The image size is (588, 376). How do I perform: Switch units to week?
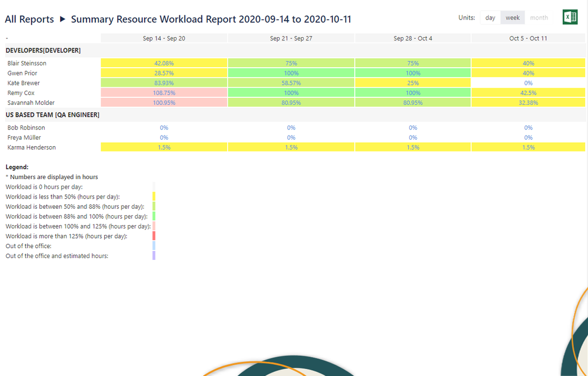513,18
